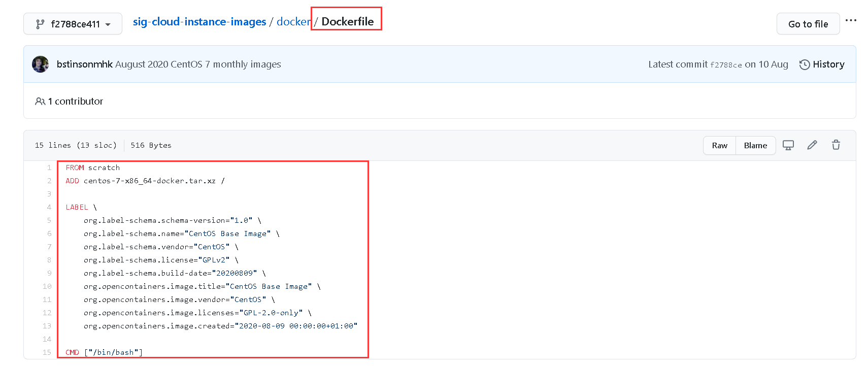This screenshot has height=367, width=868.
Task: Click the CMD ["/bin/bash"] line
Action: point(104,352)
